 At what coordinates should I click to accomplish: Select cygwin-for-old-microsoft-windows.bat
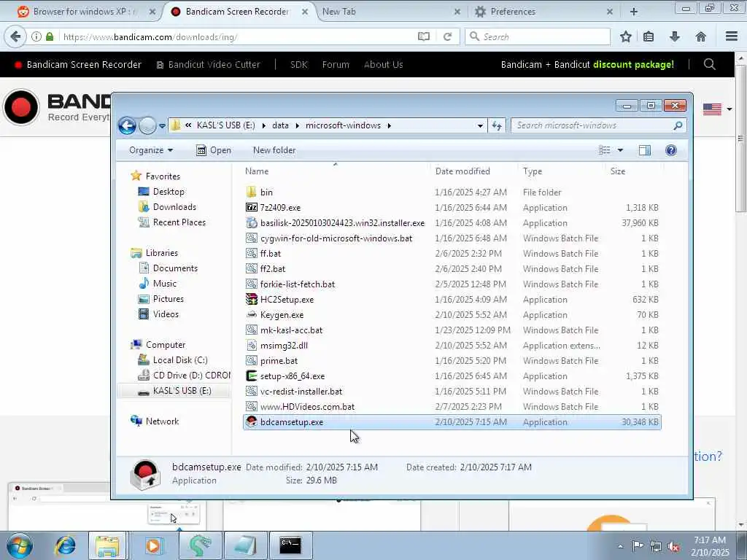coord(452,238)
